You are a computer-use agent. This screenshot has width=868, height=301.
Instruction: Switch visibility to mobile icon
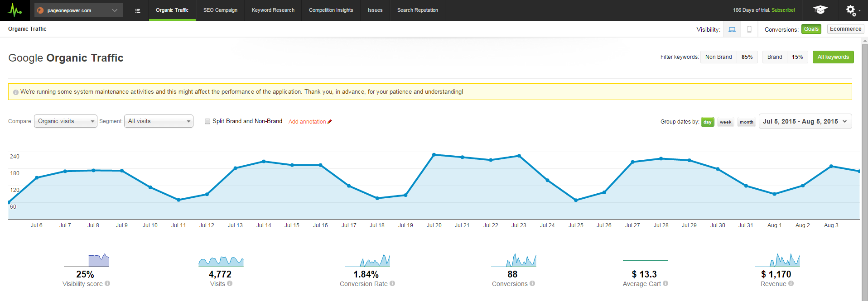point(749,29)
